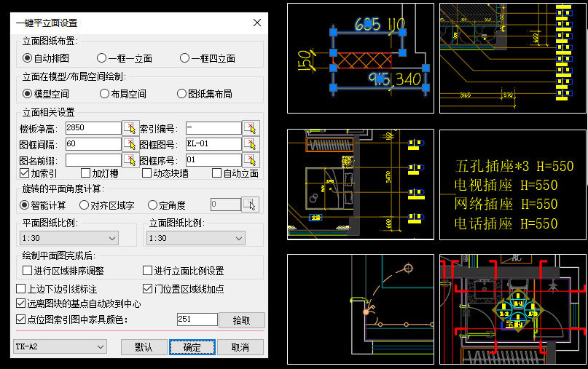
Task: Pick 楼板净高 value from drawing icon
Action: [x=130, y=128]
